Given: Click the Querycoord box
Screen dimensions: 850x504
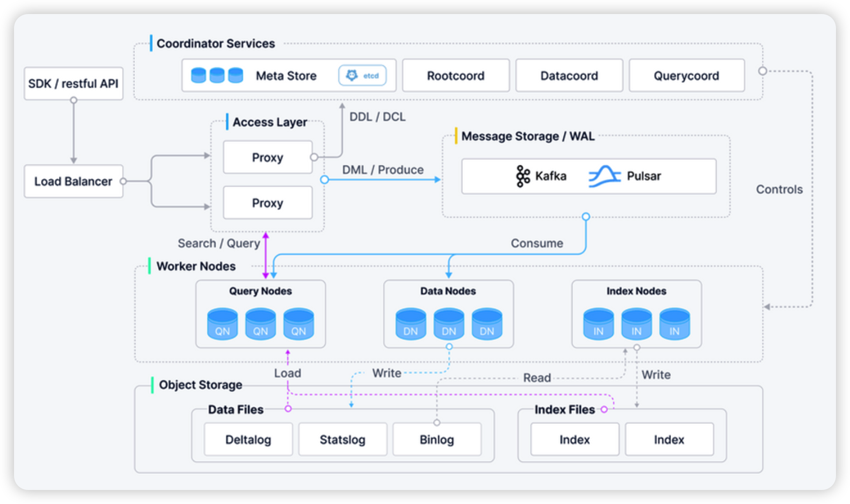Looking at the screenshot, I should (x=686, y=76).
